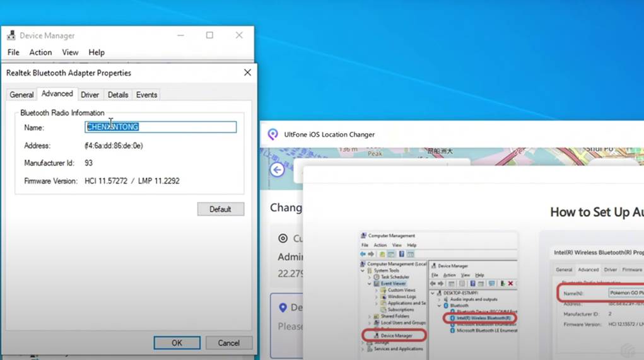Click the UltFone iOS Location Changer title
The width and height of the screenshot is (644, 360).
[329, 134]
